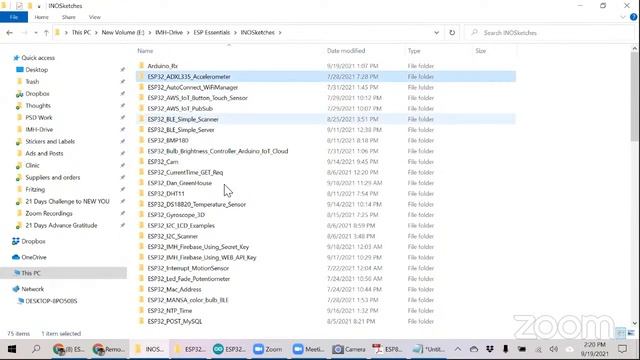Viewport: 640px width, 360px height.
Task: Sort by Date modified column header
Action: [346, 51]
